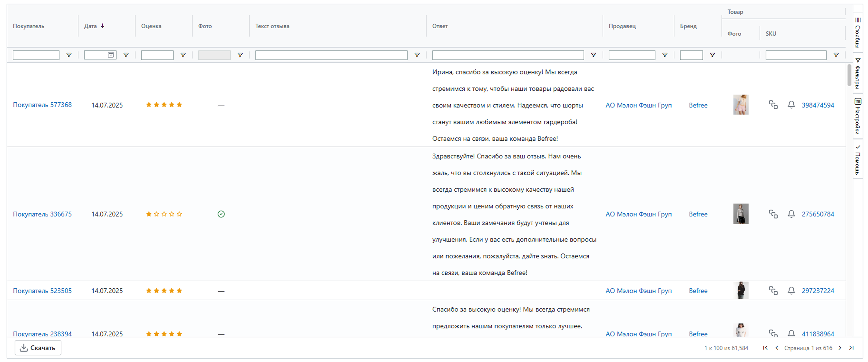This screenshot has height=362, width=868.
Task: Go to previous page of results
Action: click(x=777, y=348)
